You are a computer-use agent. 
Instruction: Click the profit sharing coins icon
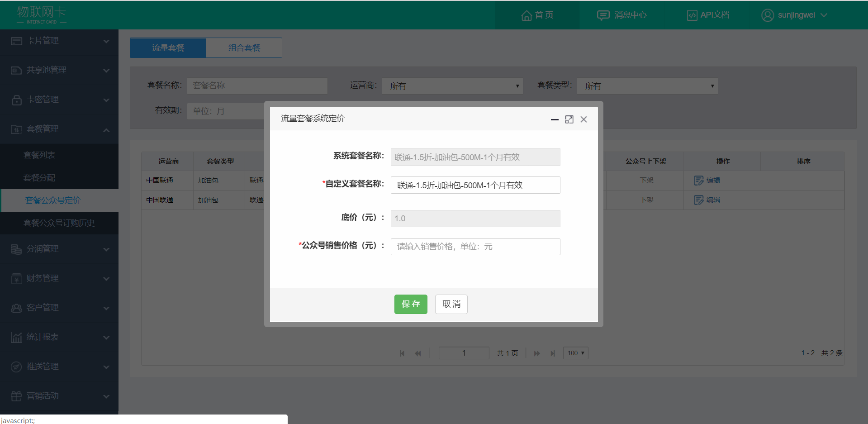[x=16, y=249]
